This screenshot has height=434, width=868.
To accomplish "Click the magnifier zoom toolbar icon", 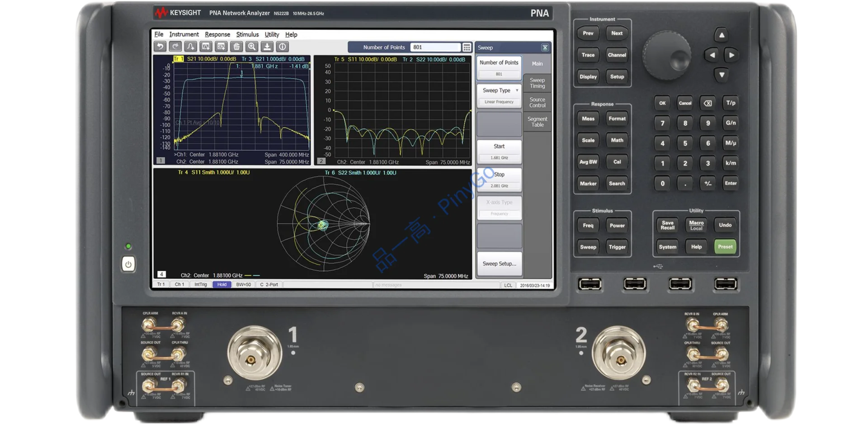I will point(252,47).
